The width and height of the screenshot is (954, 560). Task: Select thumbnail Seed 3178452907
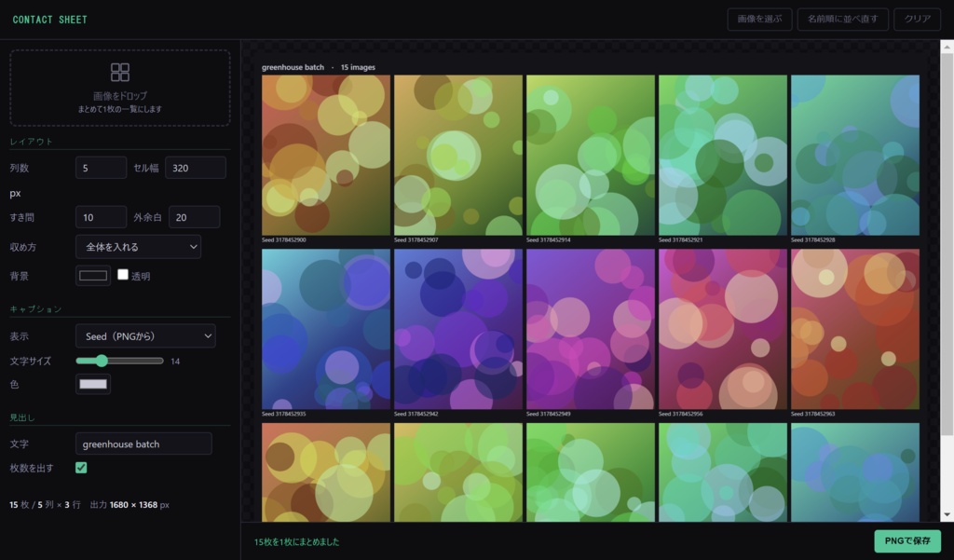pyautogui.click(x=458, y=156)
